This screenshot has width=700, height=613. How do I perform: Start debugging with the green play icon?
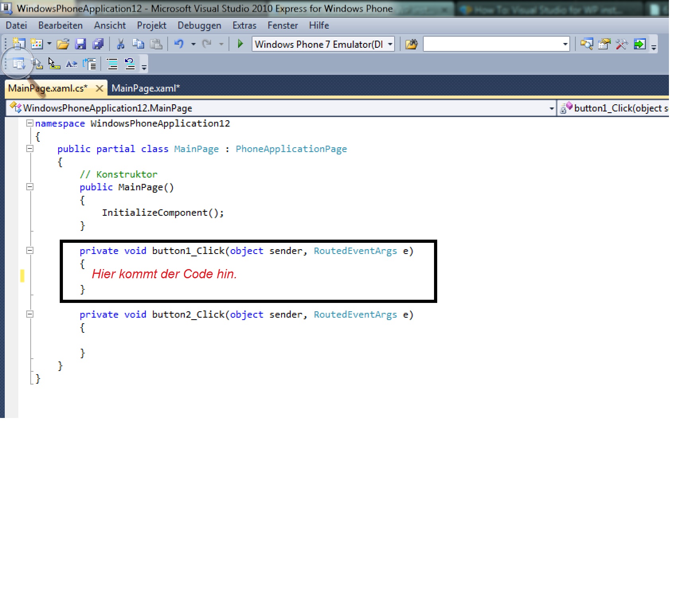click(x=240, y=44)
